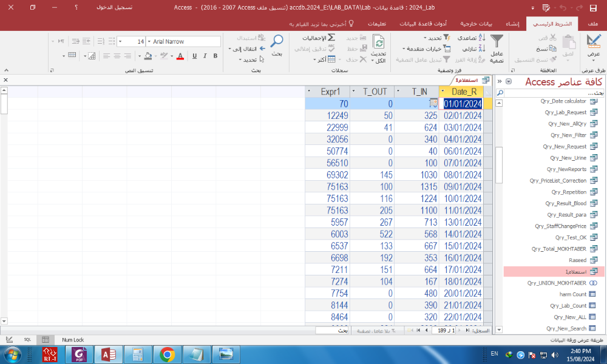The height and width of the screenshot is (364, 607).
Task: Select cell with date 08/01/2024
Action: pos(462,175)
